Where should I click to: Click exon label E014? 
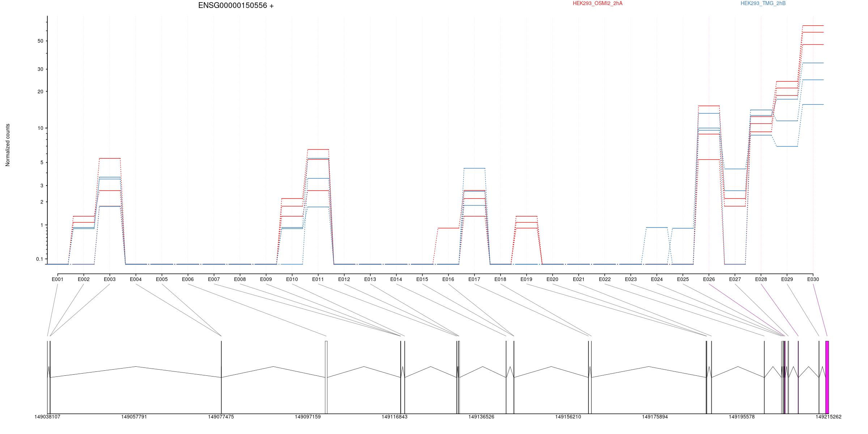point(396,279)
